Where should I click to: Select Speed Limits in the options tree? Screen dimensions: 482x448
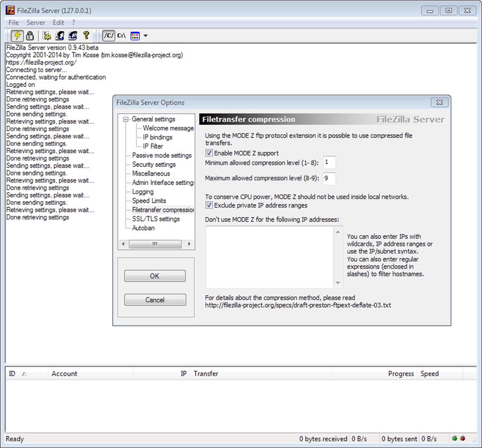[149, 201]
